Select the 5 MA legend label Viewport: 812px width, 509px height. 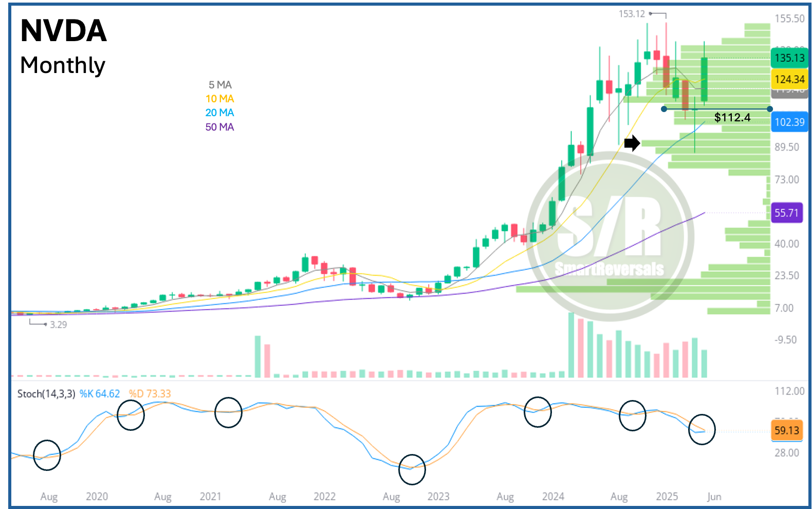coord(220,85)
